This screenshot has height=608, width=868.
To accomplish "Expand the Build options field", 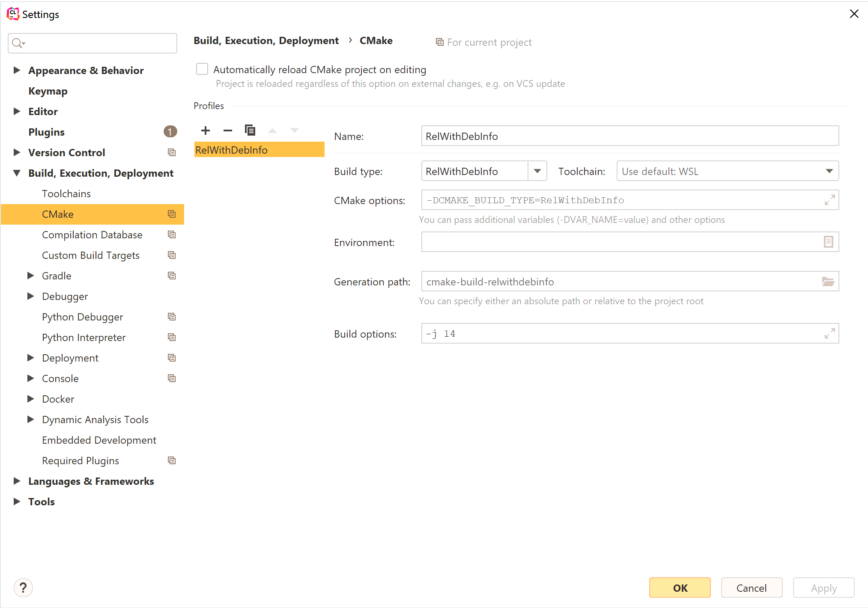I will point(829,333).
